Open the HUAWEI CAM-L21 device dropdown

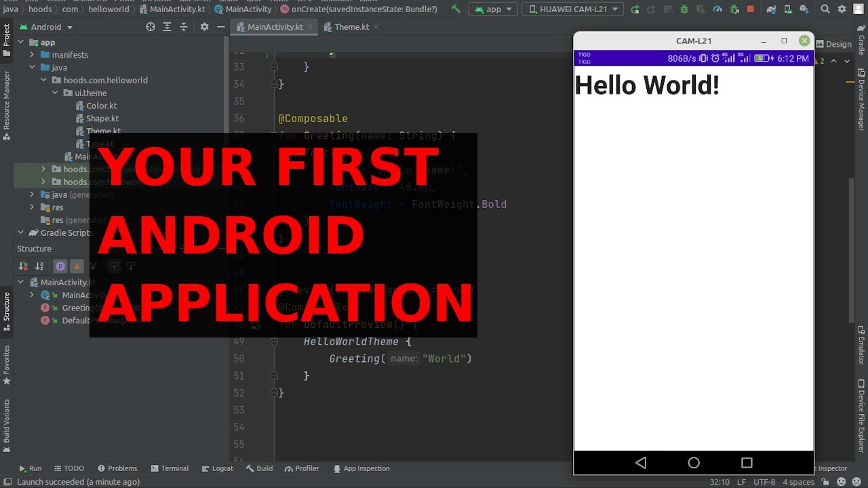[573, 9]
